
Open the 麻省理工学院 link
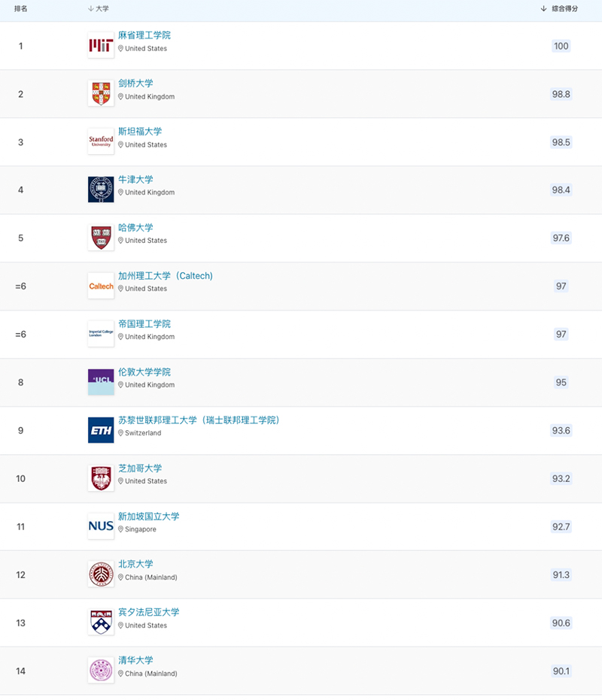pos(144,35)
